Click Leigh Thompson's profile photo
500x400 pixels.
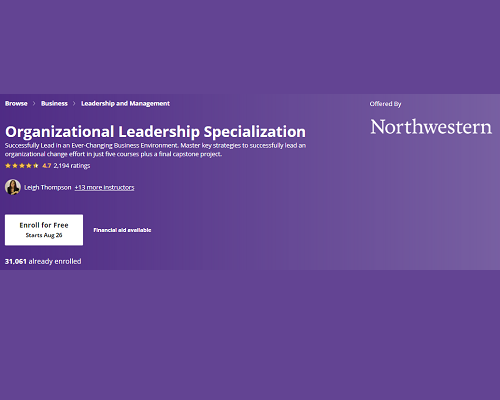pyautogui.click(x=13, y=187)
